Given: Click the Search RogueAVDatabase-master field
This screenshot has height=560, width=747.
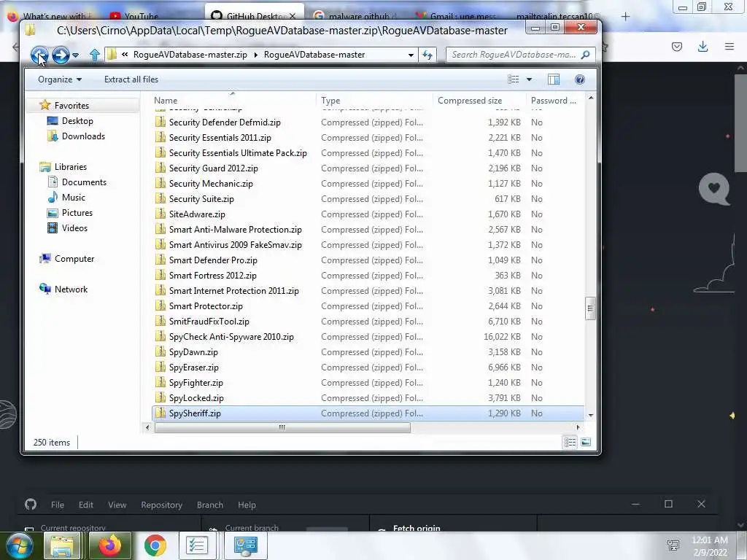Looking at the screenshot, I should (x=514, y=55).
